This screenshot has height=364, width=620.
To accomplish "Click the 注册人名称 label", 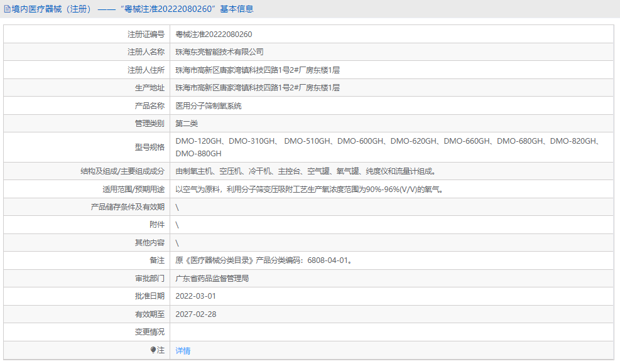I will (x=146, y=51).
